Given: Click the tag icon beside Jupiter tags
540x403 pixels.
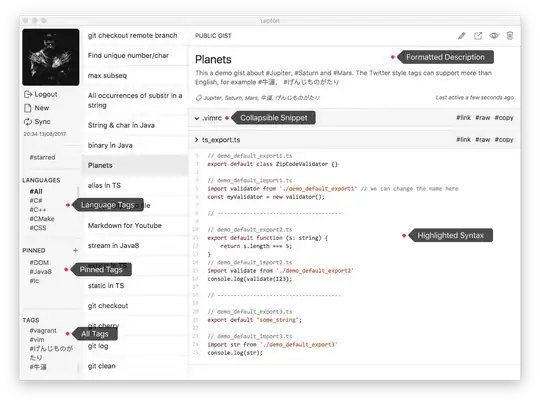Looking at the screenshot, I should 198,98.
